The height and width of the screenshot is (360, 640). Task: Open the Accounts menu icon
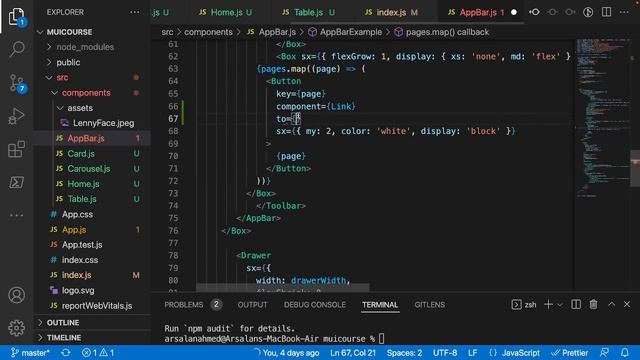(x=17, y=295)
